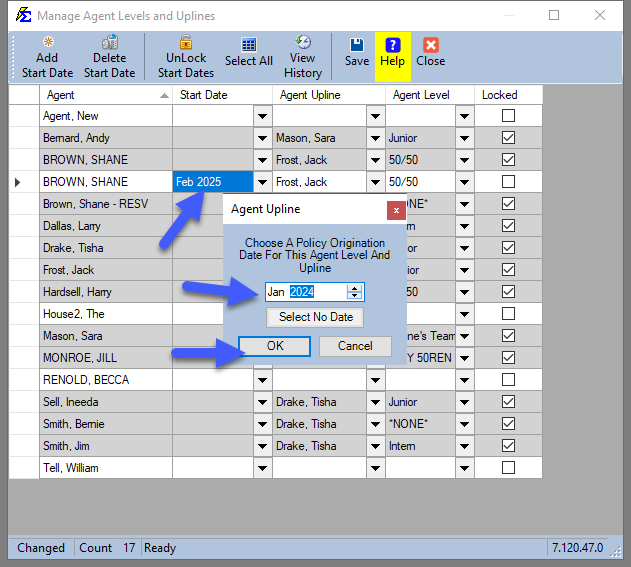Click Intern level cell for Smith, Jim
Screen dimensions: 631x567
click(x=421, y=446)
